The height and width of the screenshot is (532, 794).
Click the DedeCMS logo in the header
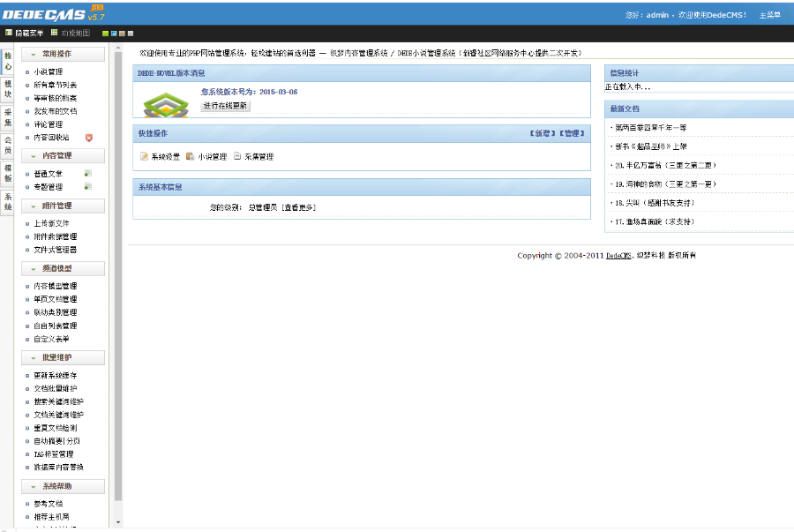[x=53, y=14]
